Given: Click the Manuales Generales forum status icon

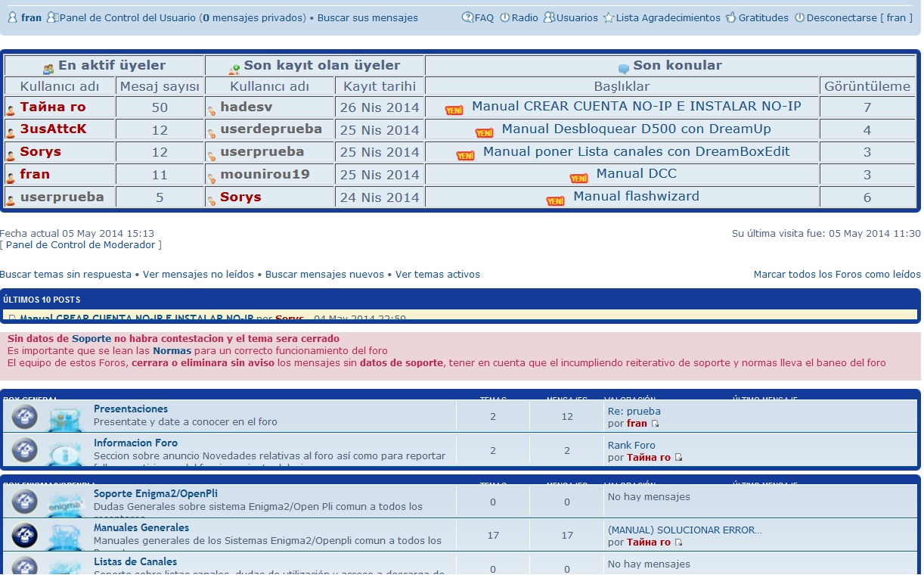Looking at the screenshot, I should 24,535.
